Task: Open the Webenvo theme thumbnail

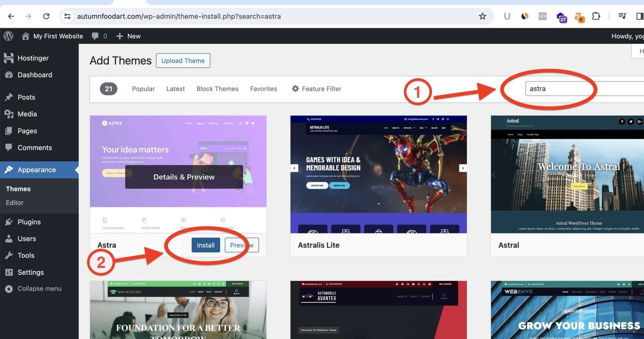Action: click(568, 310)
